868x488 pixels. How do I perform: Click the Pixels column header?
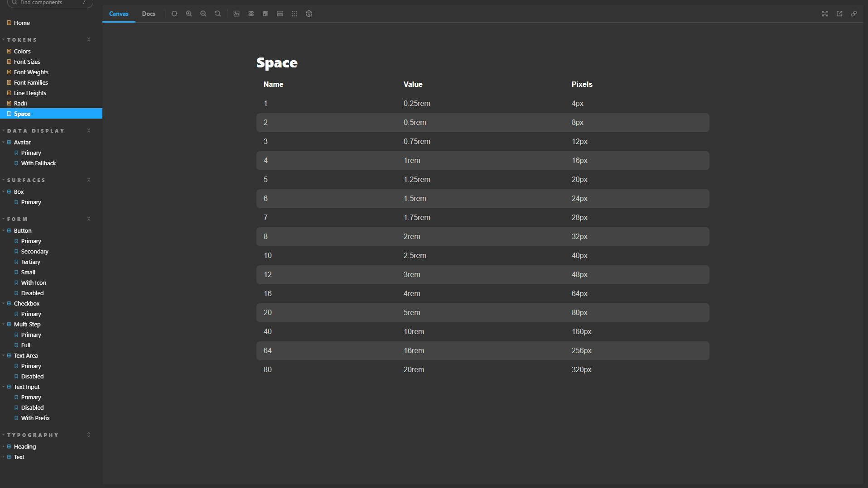pyautogui.click(x=582, y=84)
